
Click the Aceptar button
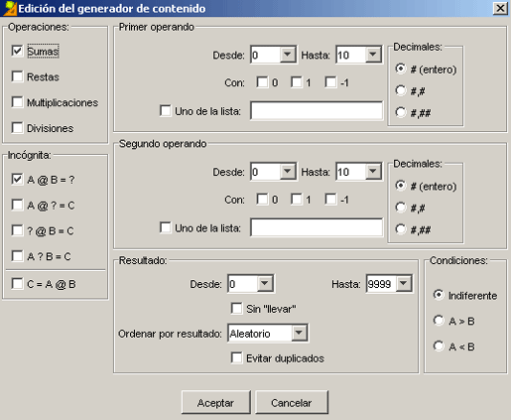pyautogui.click(x=216, y=402)
